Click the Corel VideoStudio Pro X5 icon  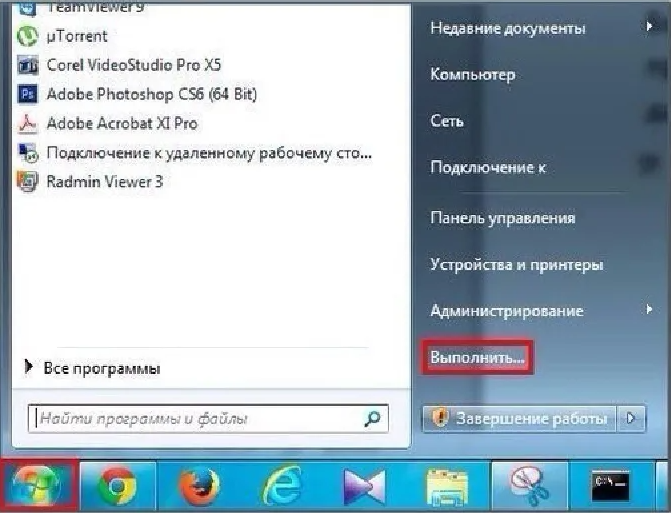tap(27, 65)
